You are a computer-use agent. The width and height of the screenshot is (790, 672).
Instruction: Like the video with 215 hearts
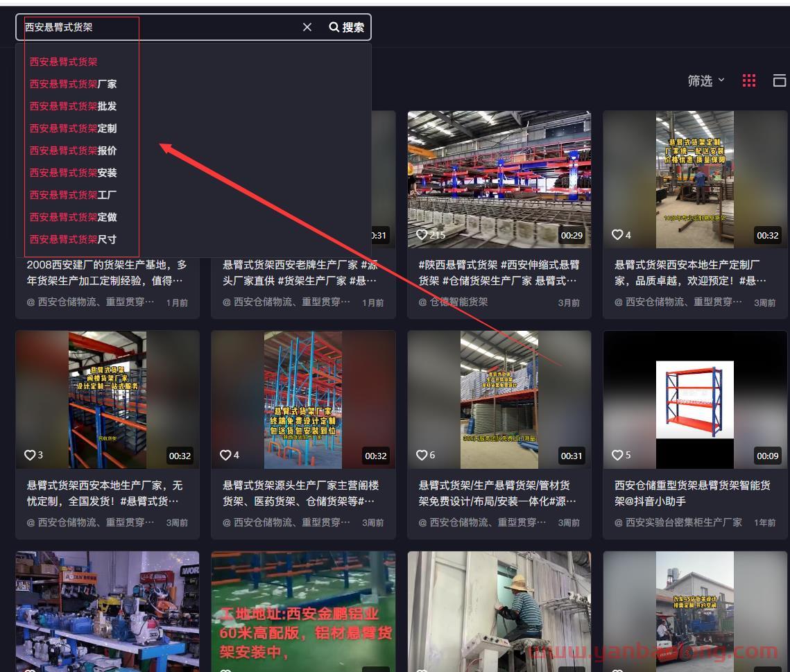tap(422, 235)
